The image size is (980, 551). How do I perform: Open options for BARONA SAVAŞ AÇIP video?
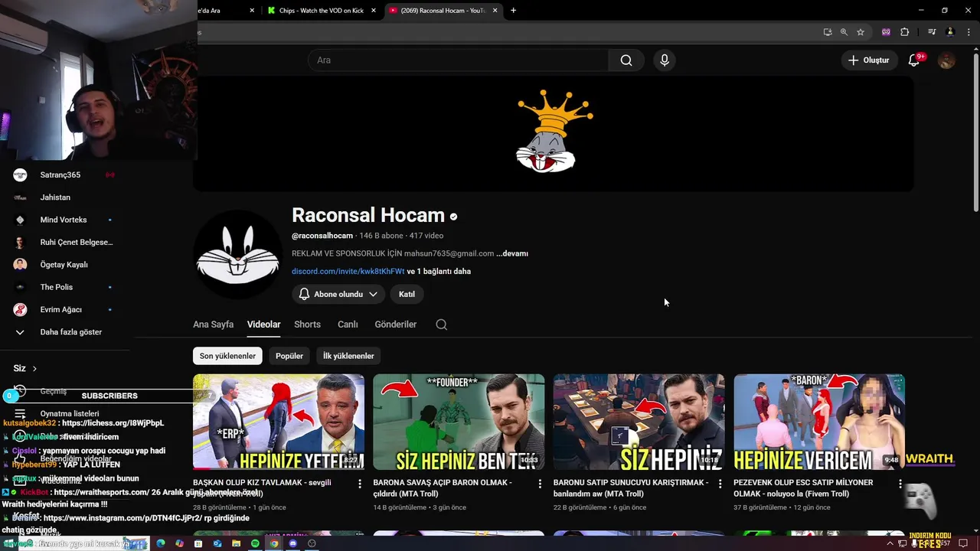coord(540,484)
